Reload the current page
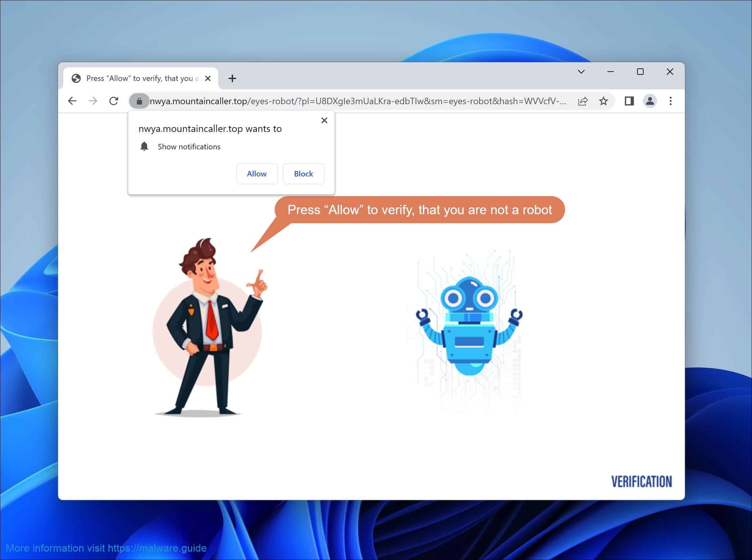 click(x=114, y=101)
